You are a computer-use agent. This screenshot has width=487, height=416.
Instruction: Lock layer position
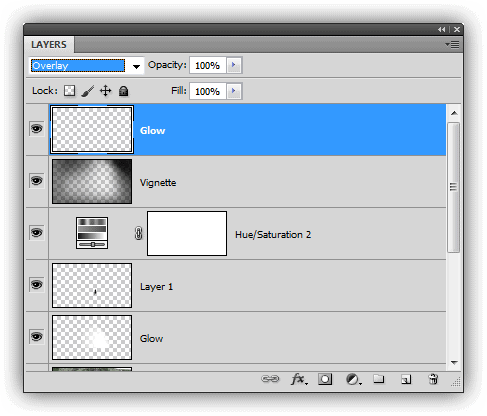(x=106, y=91)
